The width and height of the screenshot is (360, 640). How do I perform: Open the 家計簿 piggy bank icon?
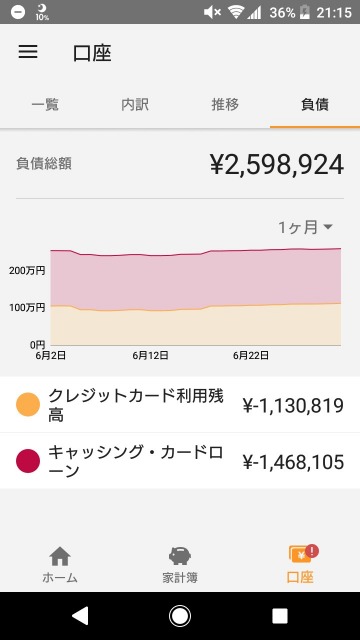point(180,556)
